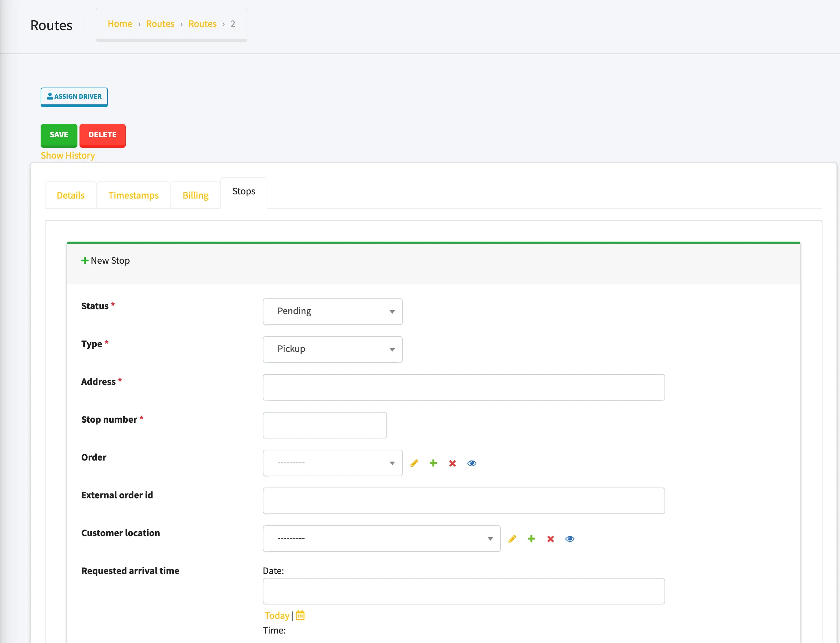The width and height of the screenshot is (840, 643).
Task: Click the green Save button
Action: pos(58,135)
